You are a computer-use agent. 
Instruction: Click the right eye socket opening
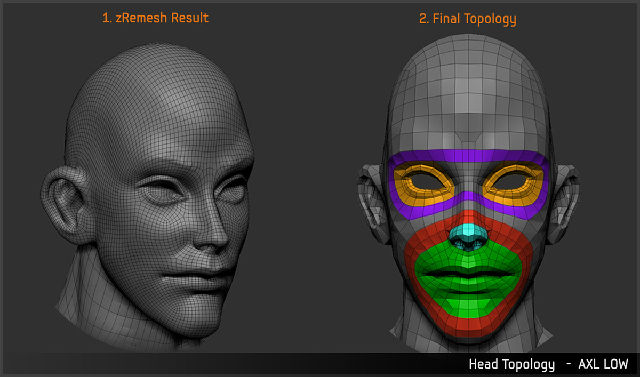click(x=513, y=182)
